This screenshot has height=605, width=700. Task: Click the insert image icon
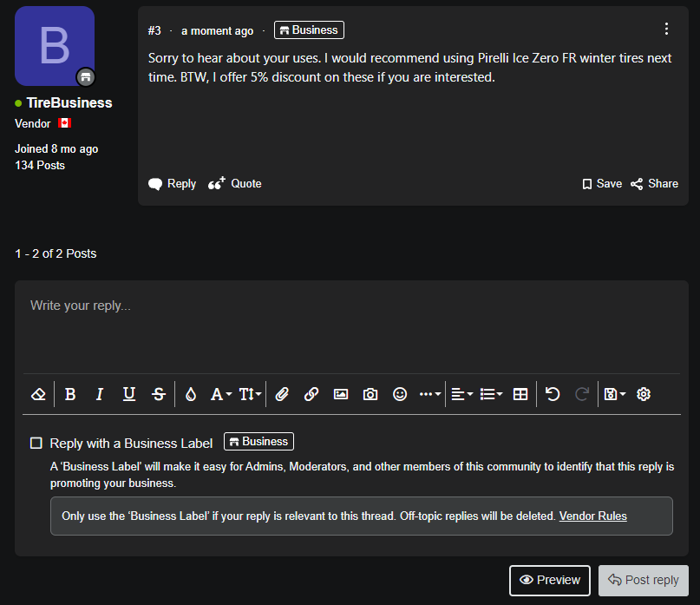point(341,394)
